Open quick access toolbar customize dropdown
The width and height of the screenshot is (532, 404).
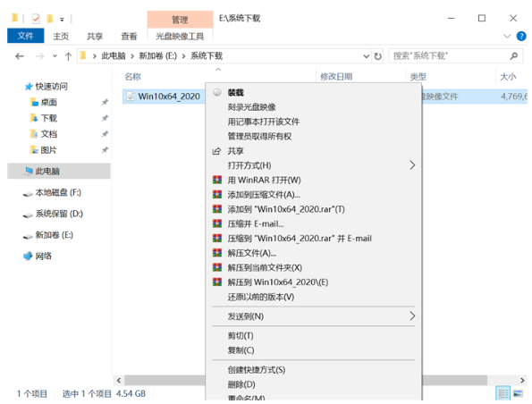62,20
